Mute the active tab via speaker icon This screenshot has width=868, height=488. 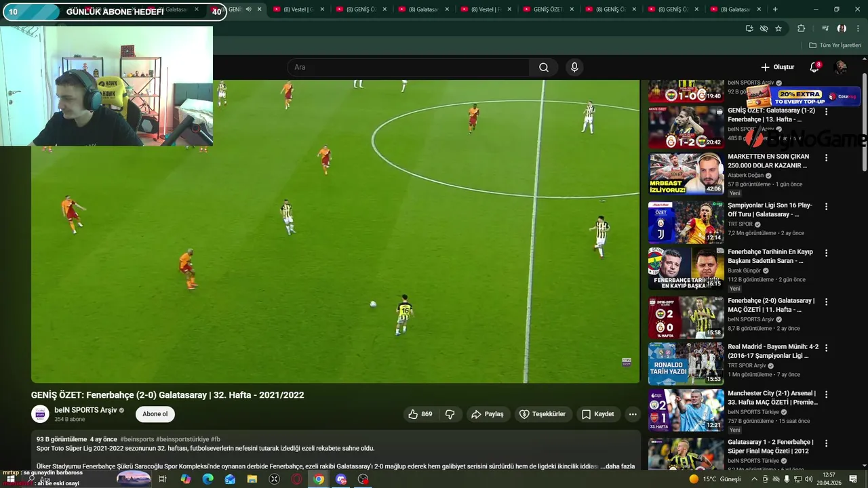click(x=248, y=9)
